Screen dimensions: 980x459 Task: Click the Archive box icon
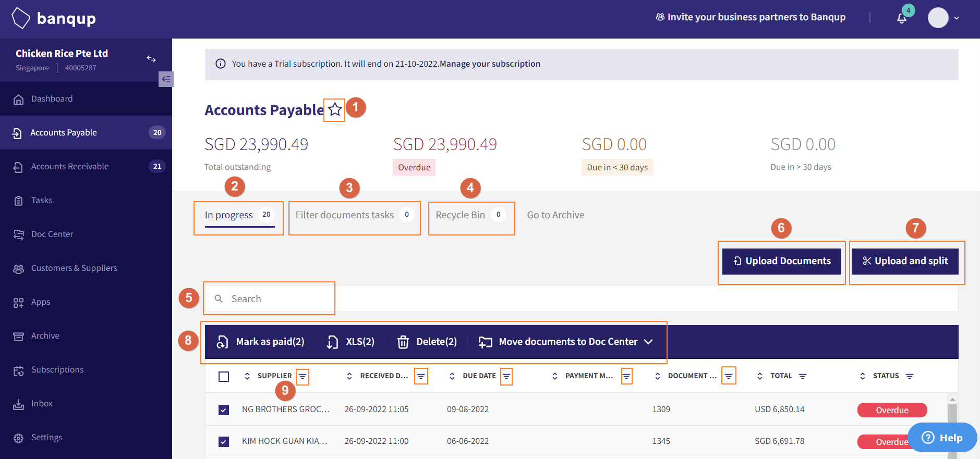(18, 336)
